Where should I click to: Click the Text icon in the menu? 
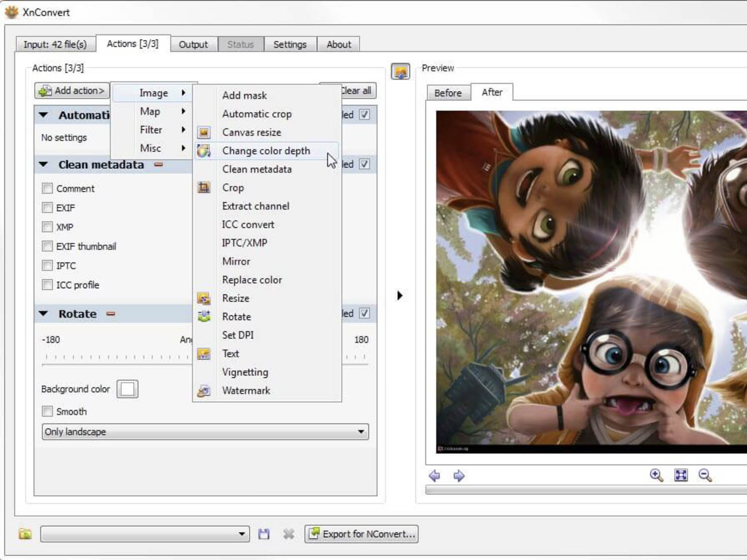point(204,353)
